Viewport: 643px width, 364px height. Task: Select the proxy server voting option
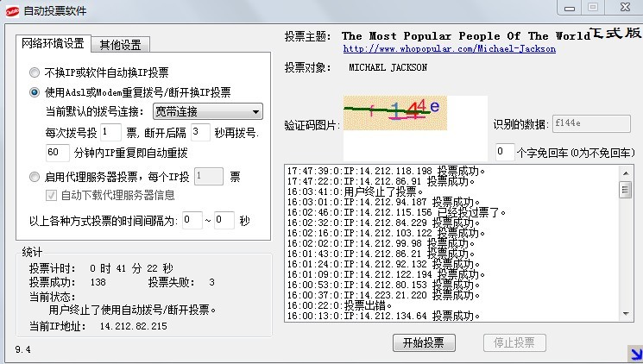pos(35,177)
